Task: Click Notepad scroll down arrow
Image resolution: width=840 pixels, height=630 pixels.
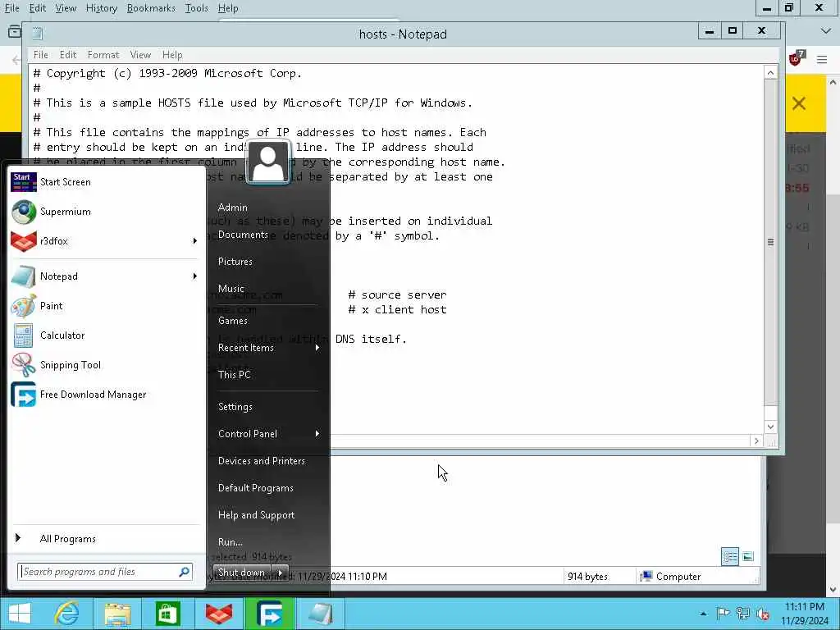Action: 770,427
